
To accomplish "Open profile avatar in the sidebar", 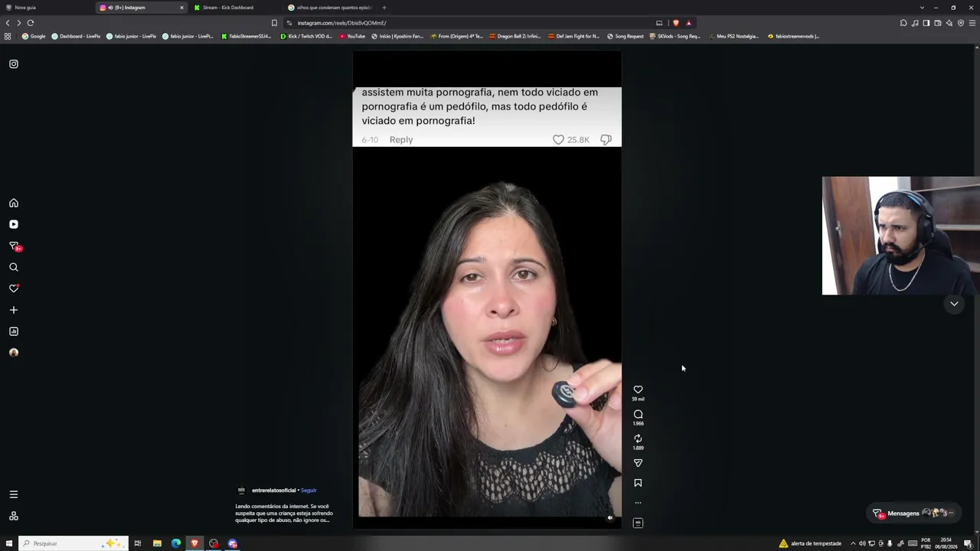I will pyautogui.click(x=14, y=353).
